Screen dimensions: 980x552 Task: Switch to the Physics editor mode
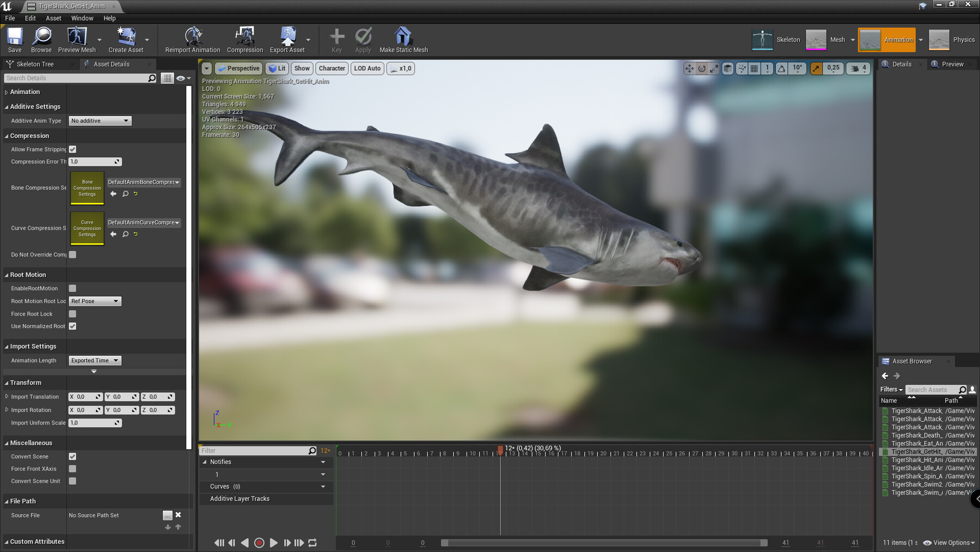(939, 39)
